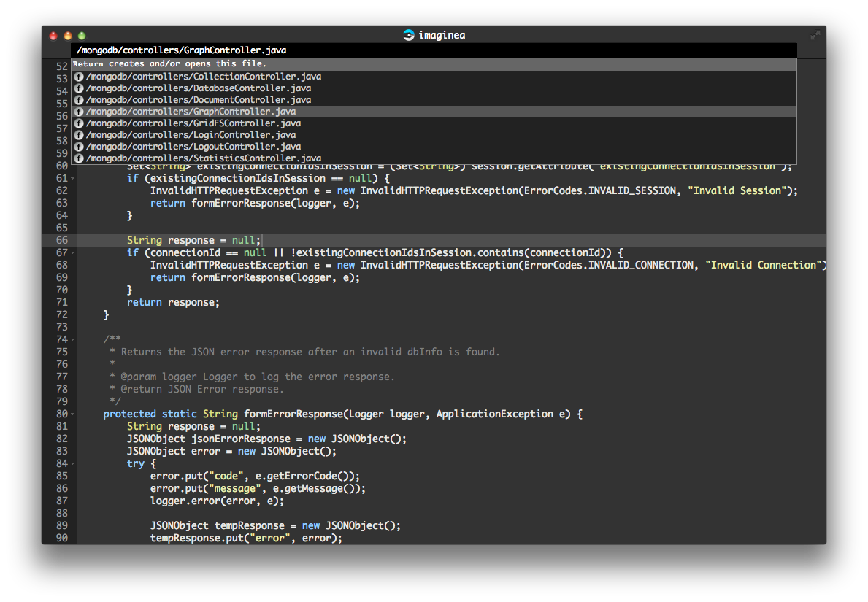Click line number 66 in the gutter

click(61, 241)
